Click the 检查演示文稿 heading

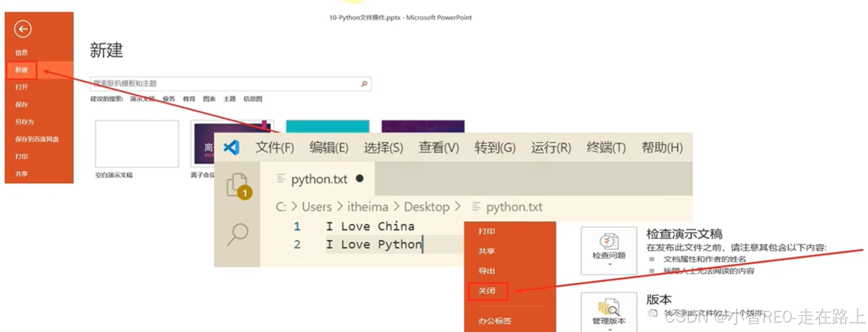[x=684, y=234]
